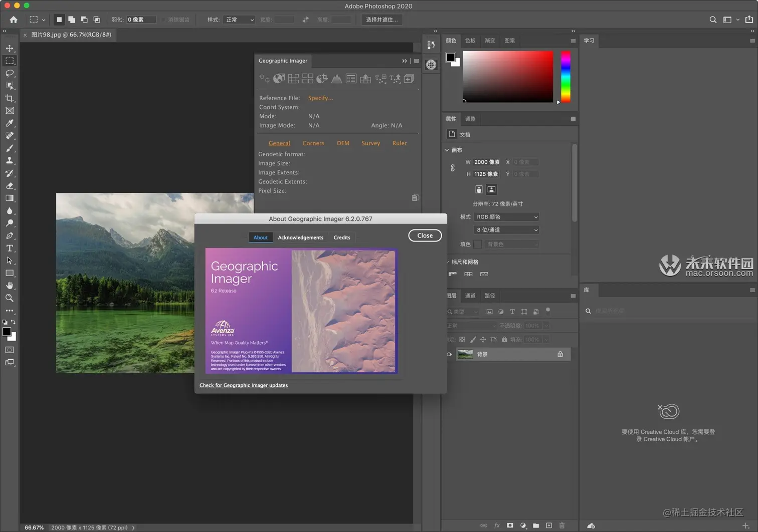
Task: Open the Search icon in options bar
Action: (713, 20)
